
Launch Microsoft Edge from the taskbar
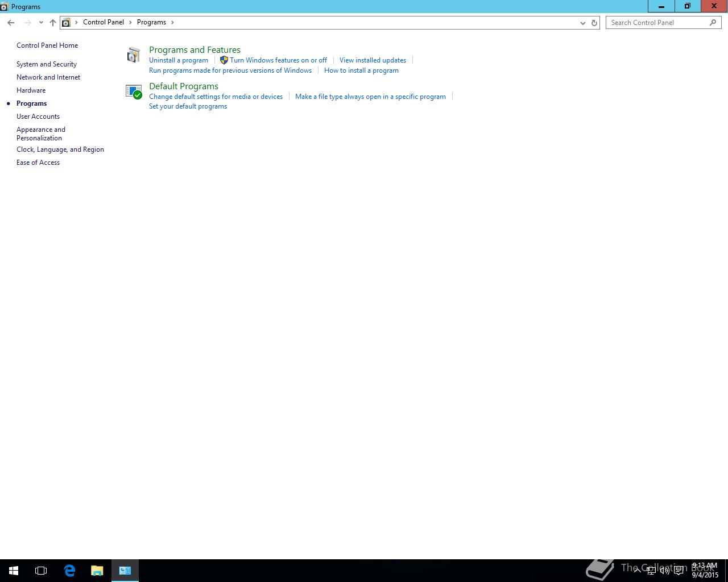(69, 571)
